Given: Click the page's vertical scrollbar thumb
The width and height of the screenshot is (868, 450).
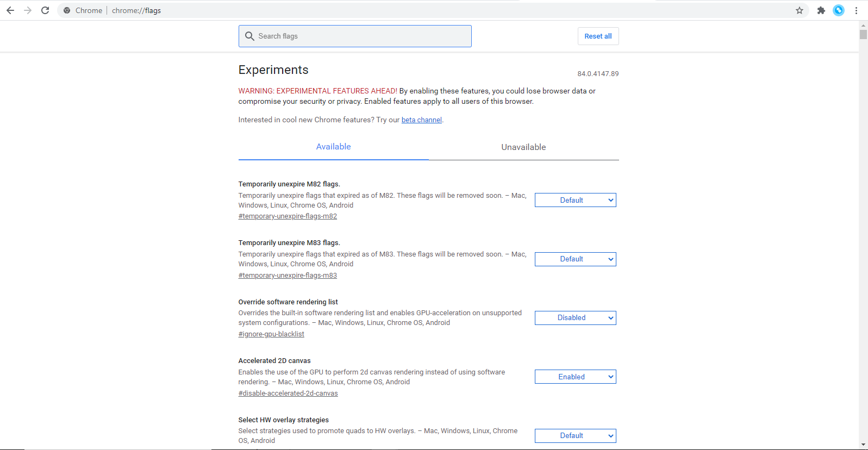Looking at the screenshot, I should (x=863, y=35).
